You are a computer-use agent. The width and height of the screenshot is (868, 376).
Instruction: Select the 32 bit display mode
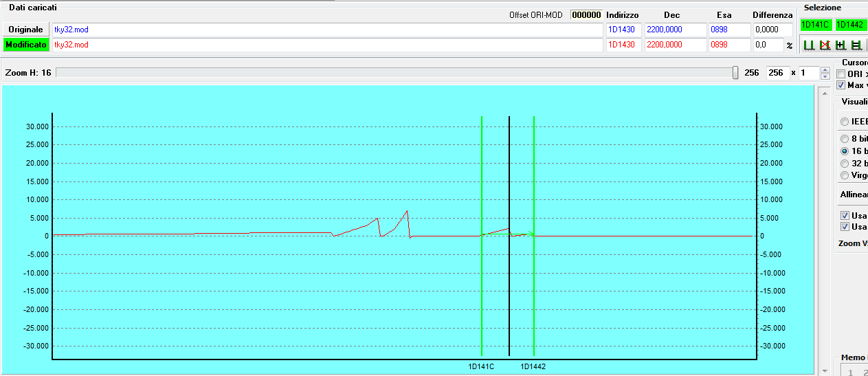point(845,163)
